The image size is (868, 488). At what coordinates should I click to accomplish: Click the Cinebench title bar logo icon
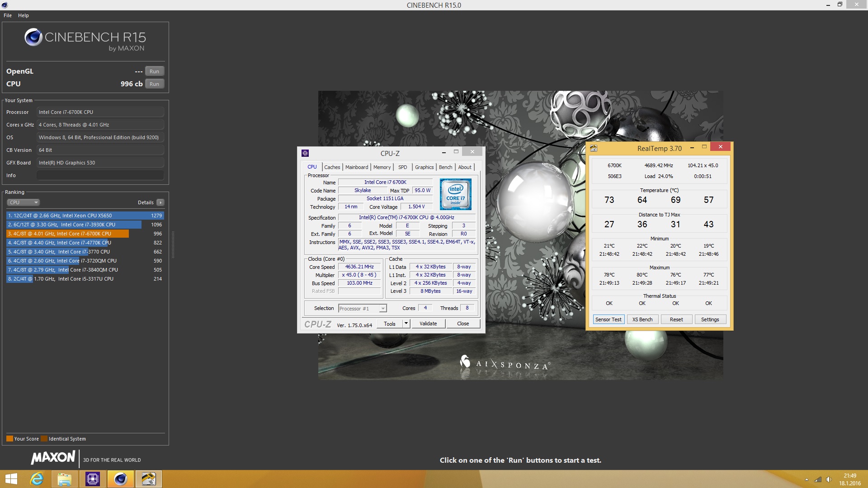[5, 5]
